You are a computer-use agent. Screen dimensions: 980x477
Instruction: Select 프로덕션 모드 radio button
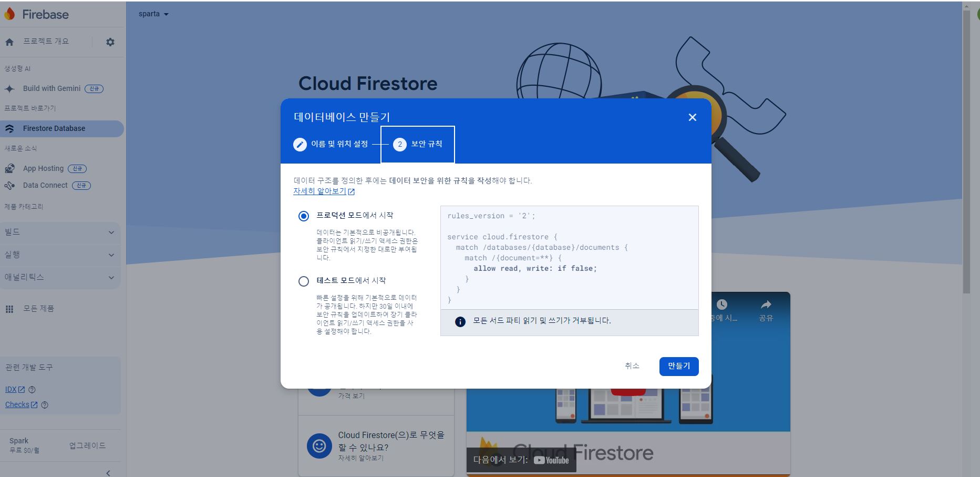tap(304, 216)
